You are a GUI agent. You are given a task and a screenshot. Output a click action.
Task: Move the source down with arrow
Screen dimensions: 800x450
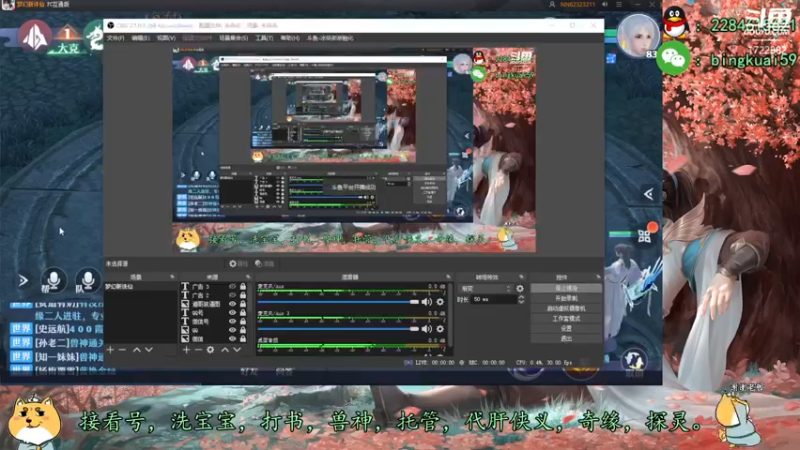[237, 350]
